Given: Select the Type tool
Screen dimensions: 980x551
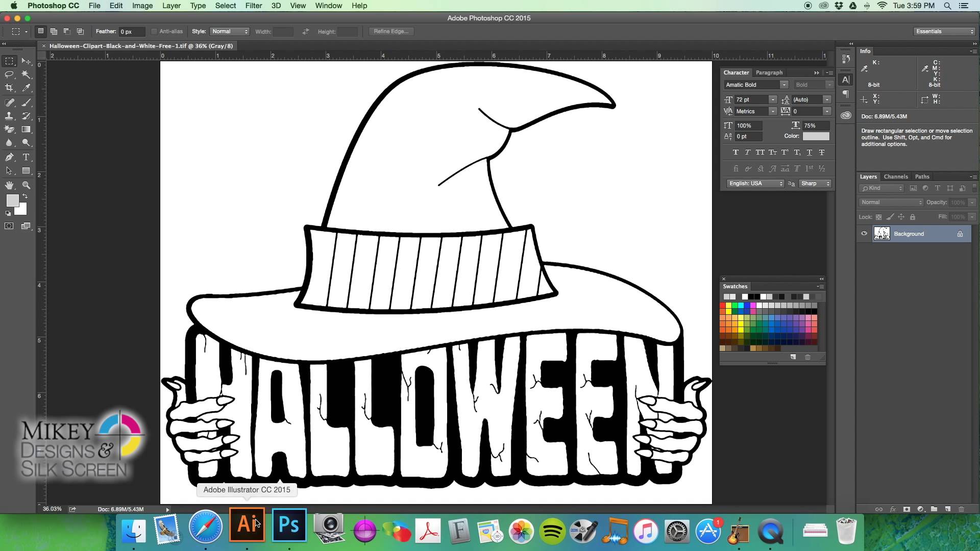Looking at the screenshot, I should 26,157.
